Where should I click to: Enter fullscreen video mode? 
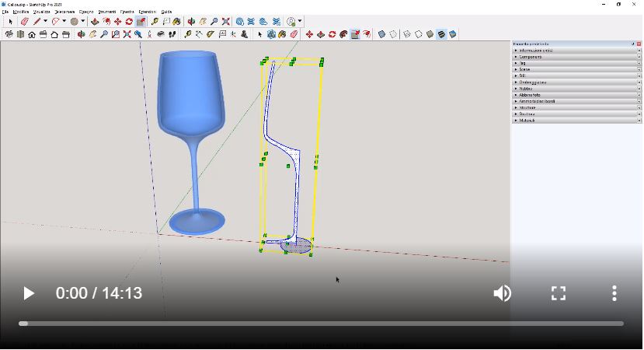click(559, 293)
